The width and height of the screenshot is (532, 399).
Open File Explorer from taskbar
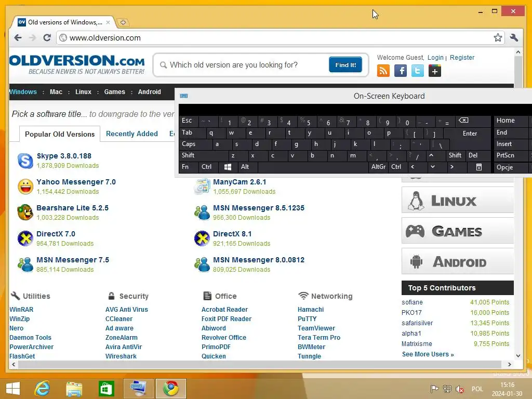point(74,389)
